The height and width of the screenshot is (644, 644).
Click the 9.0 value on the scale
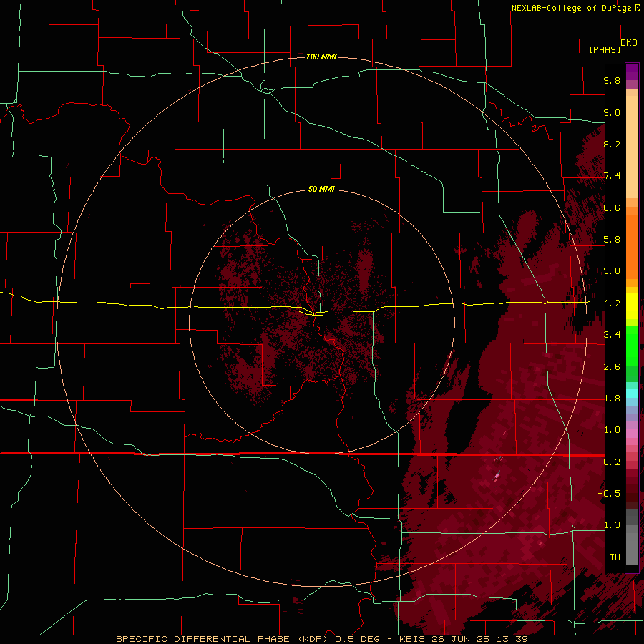coord(612,112)
